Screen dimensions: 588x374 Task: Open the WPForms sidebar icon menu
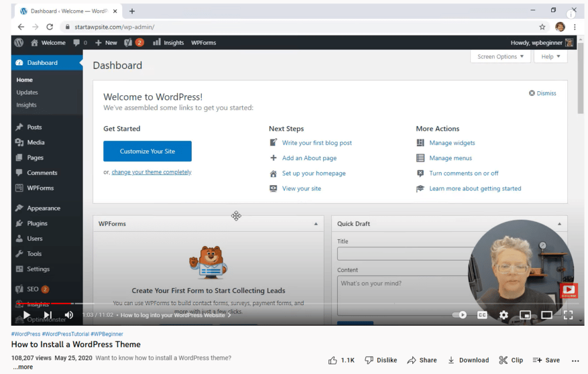(19, 188)
